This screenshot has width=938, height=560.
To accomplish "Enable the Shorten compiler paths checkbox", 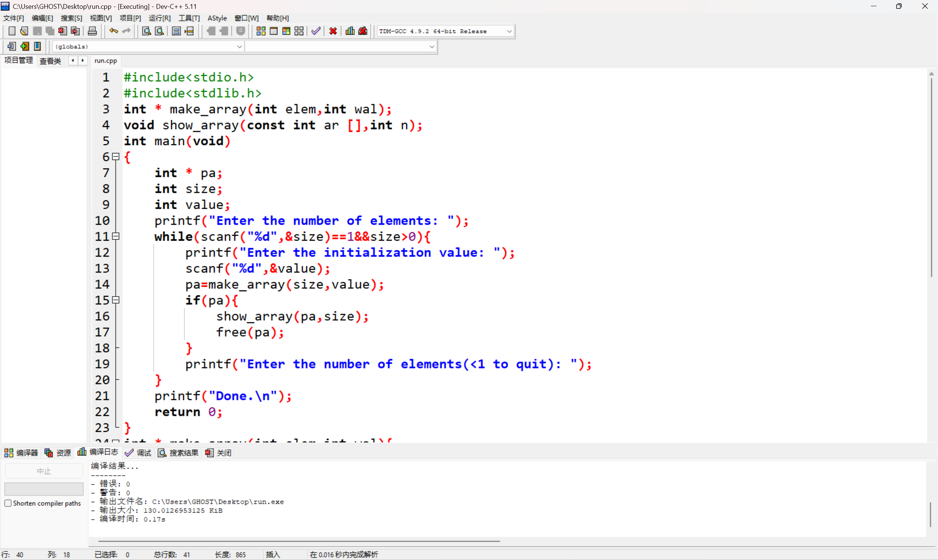I will (x=8, y=503).
